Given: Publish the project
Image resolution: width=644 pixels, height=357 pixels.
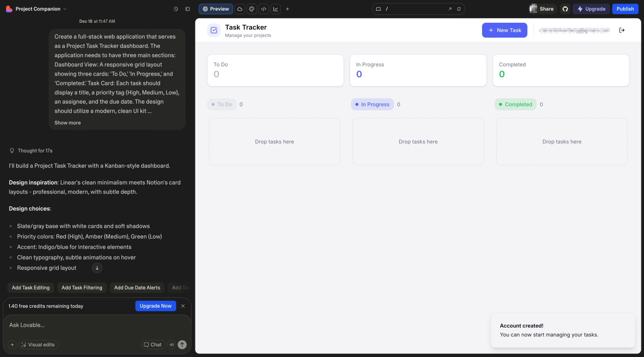Looking at the screenshot, I should point(625,8).
